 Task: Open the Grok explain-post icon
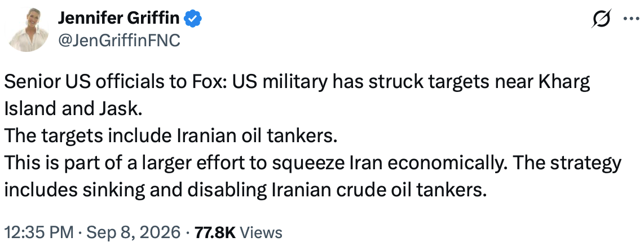tap(602, 19)
